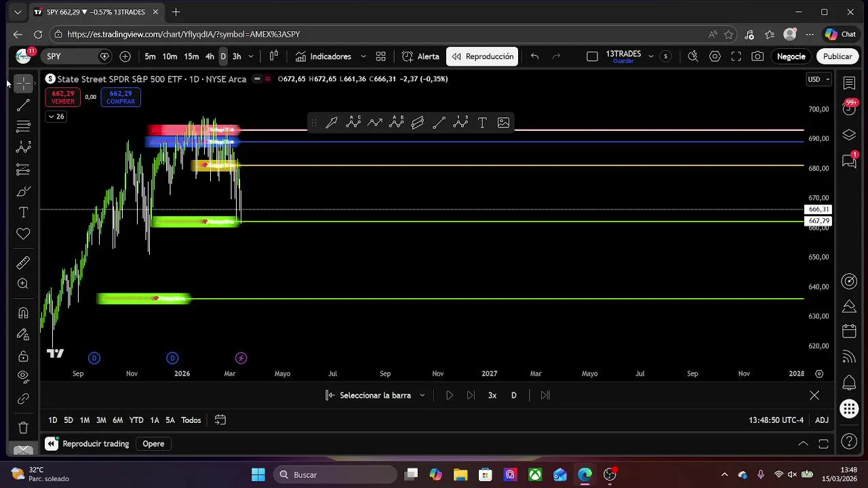Create an Alerta
868x488 pixels.
coord(420,56)
